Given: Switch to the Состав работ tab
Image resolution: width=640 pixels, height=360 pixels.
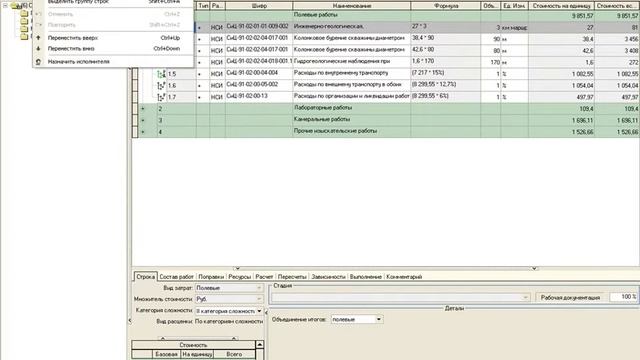Looking at the screenshot, I should 176,277.
